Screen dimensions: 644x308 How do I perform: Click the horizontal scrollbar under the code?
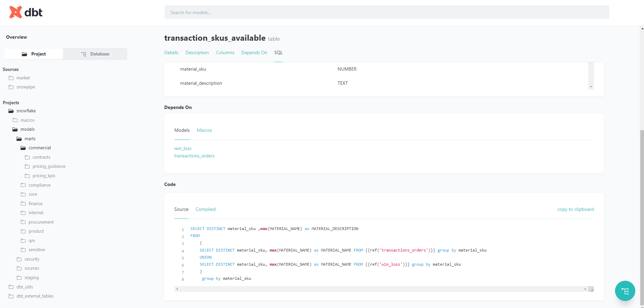pyautogui.click(x=381, y=289)
